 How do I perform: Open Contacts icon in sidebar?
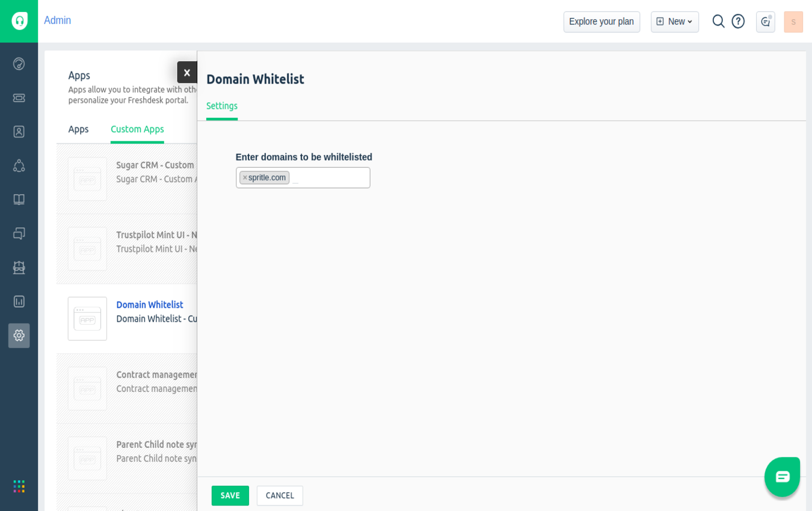click(19, 132)
